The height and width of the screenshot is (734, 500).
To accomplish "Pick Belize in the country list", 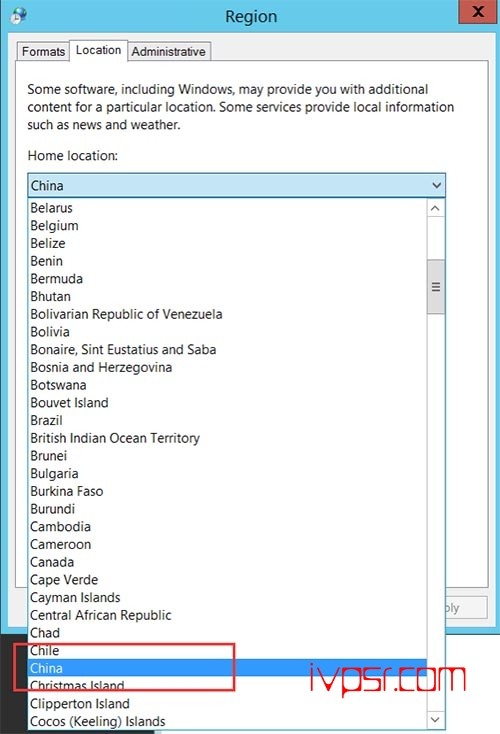I will (228, 243).
